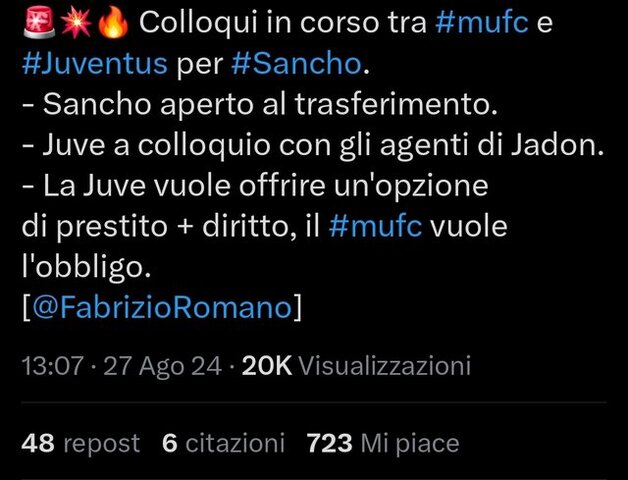This screenshot has width=628, height=480.
Task: Show the 723 Mi piace list
Action: pos(382,444)
